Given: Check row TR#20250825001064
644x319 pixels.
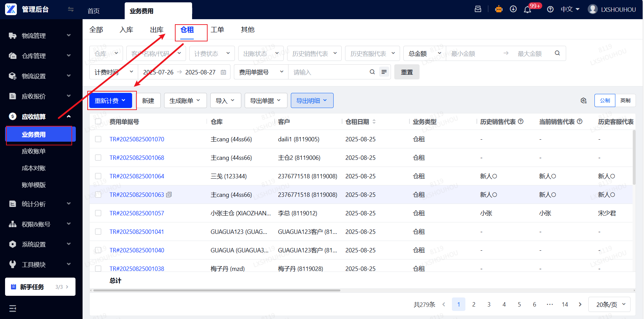Looking at the screenshot, I should 98,176.
